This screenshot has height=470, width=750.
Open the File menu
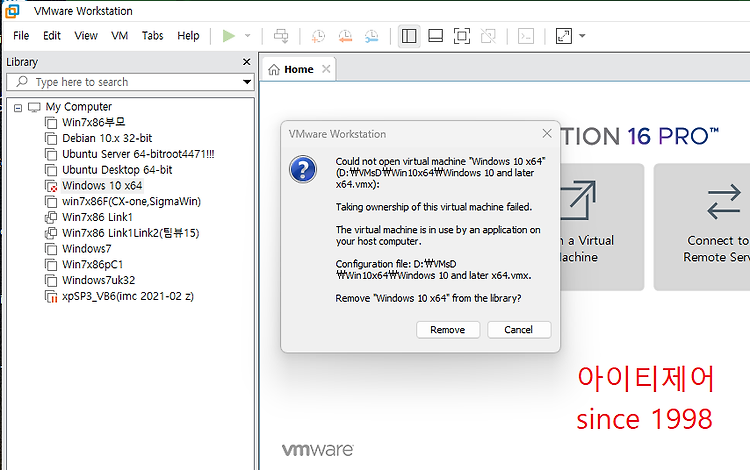[x=21, y=36]
